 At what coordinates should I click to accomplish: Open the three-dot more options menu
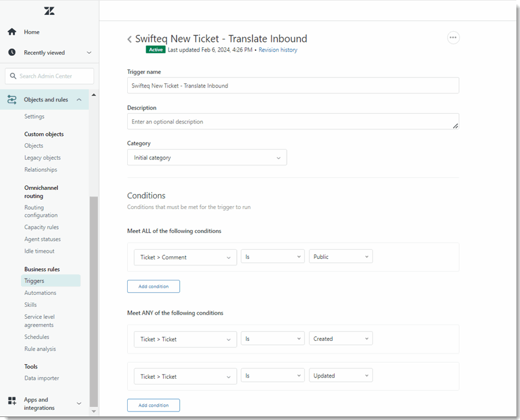pos(453,37)
